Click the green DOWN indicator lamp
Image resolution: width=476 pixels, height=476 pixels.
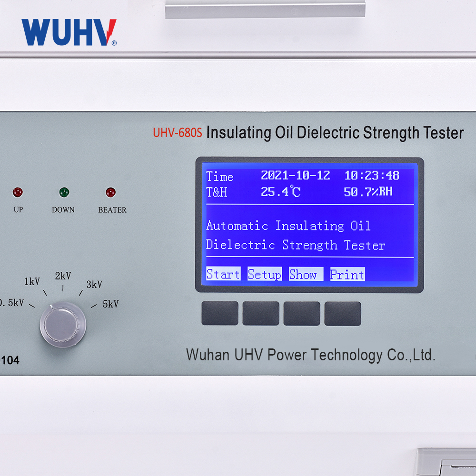[64, 192]
